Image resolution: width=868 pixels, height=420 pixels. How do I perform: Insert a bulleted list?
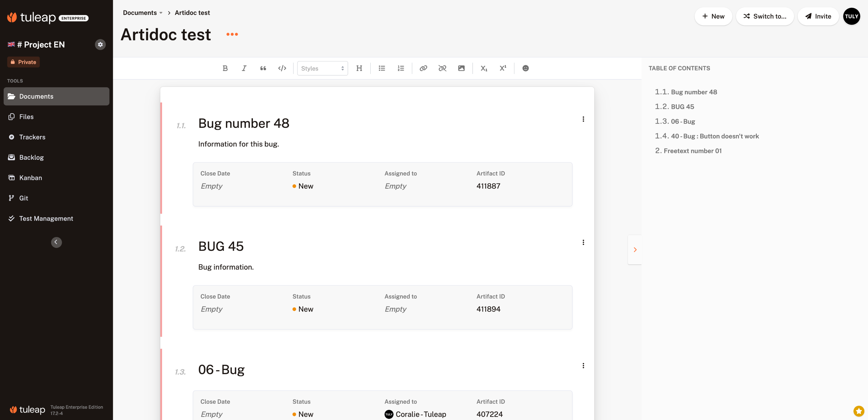pos(382,68)
